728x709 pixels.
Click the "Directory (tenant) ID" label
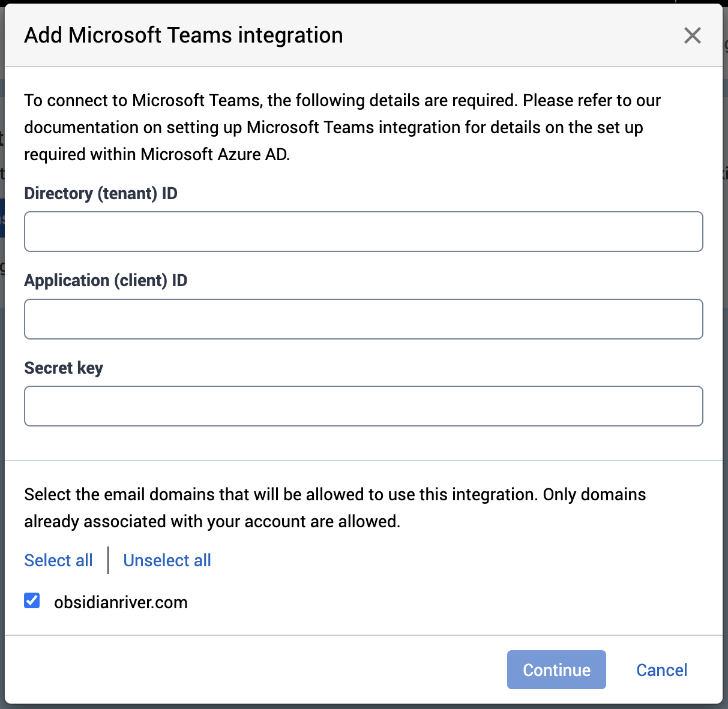click(x=101, y=193)
